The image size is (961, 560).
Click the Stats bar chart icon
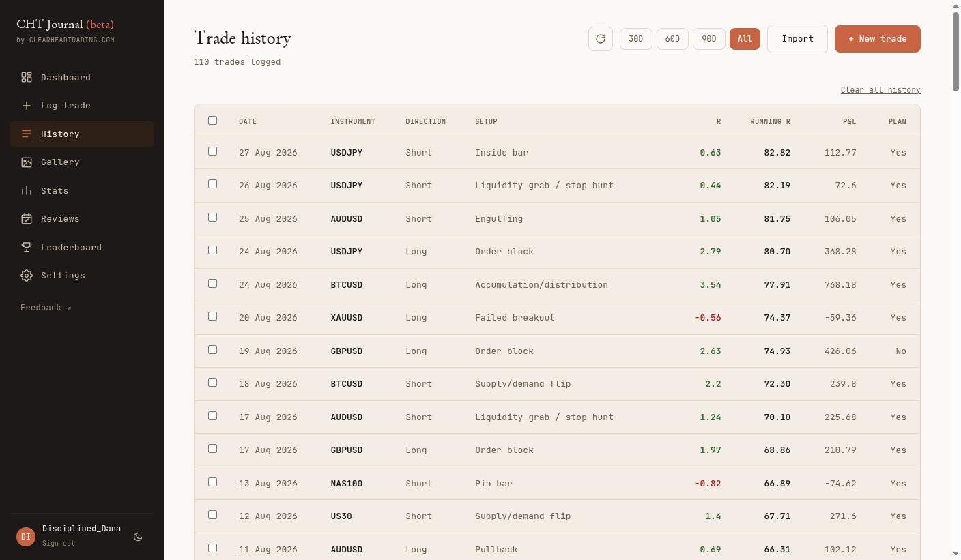[27, 190]
